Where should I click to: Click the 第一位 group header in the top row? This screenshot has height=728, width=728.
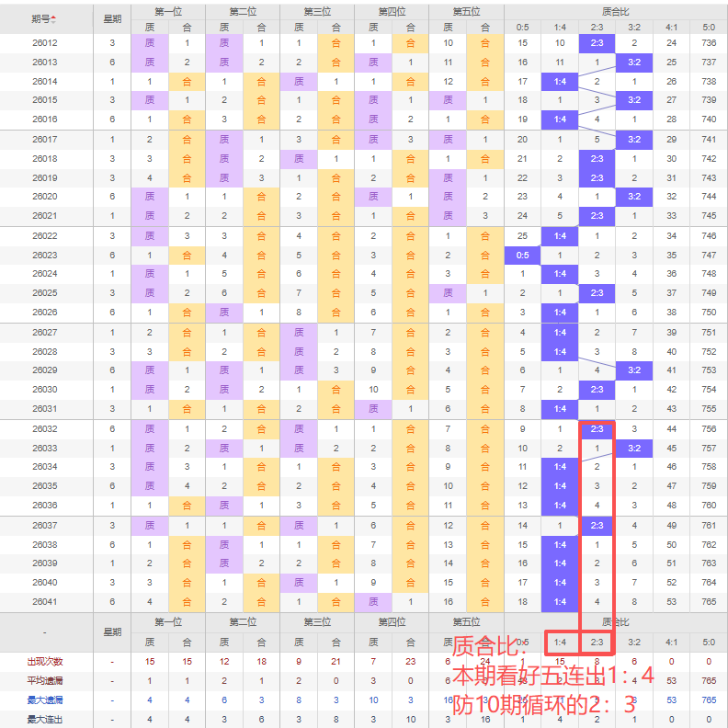click(x=168, y=12)
